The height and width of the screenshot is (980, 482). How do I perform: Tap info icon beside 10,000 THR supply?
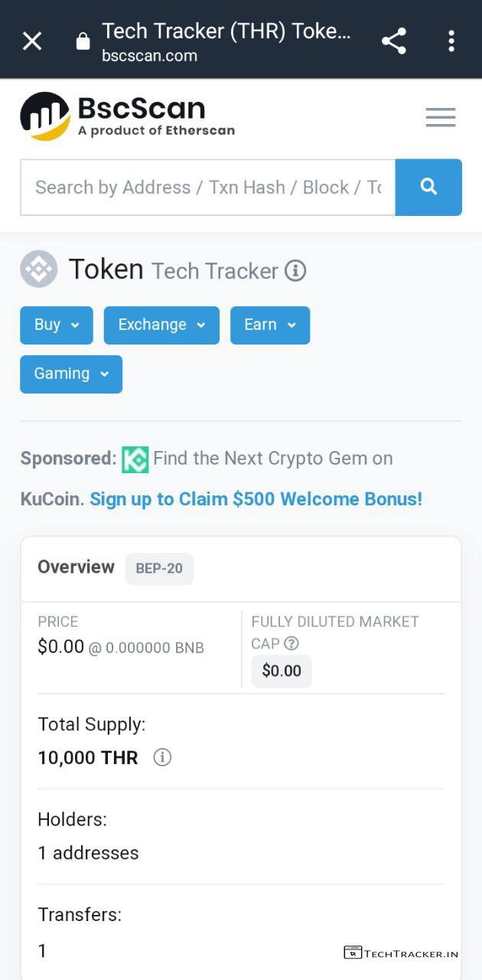pyautogui.click(x=162, y=758)
